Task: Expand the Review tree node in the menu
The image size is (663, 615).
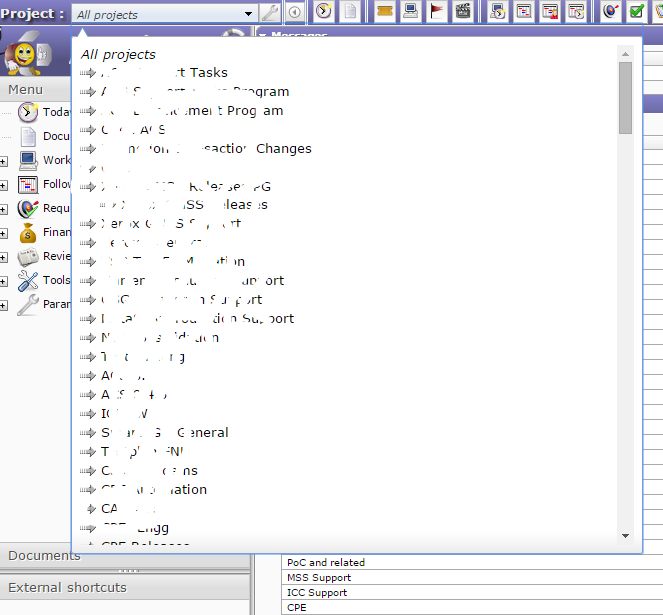Action: [x=4, y=257]
